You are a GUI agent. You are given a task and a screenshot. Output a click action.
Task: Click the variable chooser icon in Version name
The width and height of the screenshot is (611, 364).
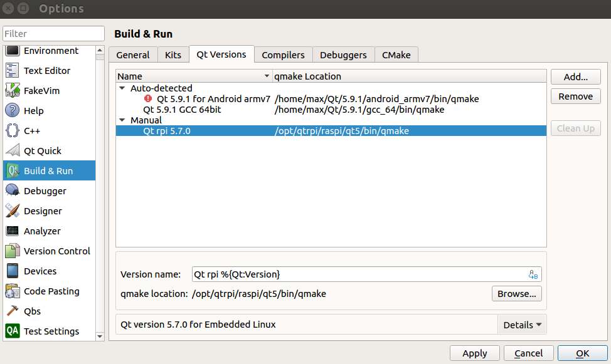pos(533,274)
